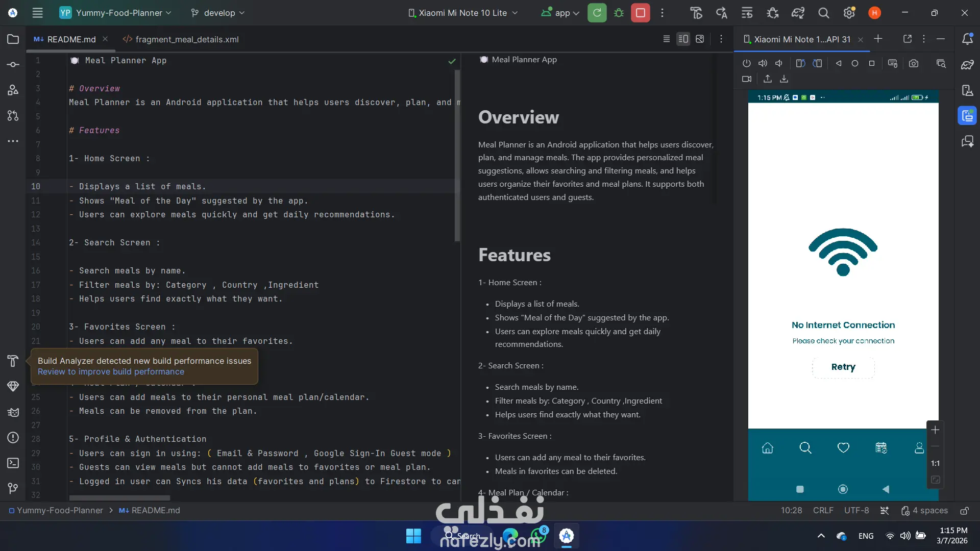Open the Logcat tool window

pyautogui.click(x=13, y=412)
